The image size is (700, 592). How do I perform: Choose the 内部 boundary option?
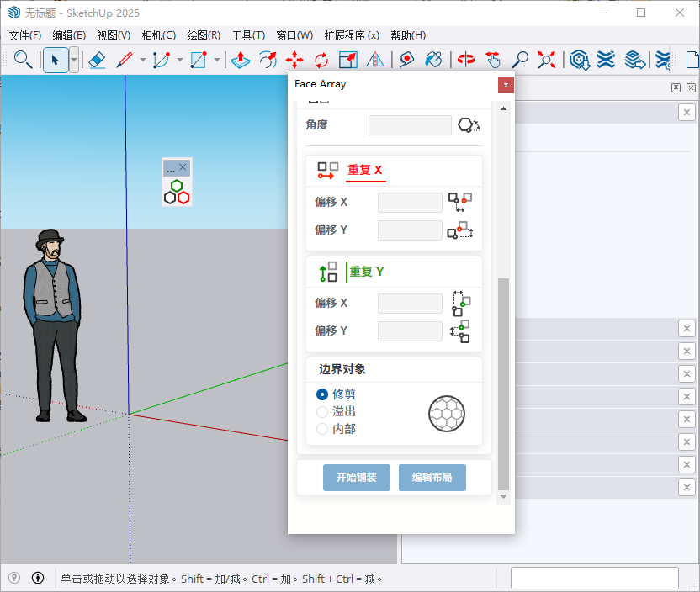pyautogui.click(x=321, y=429)
